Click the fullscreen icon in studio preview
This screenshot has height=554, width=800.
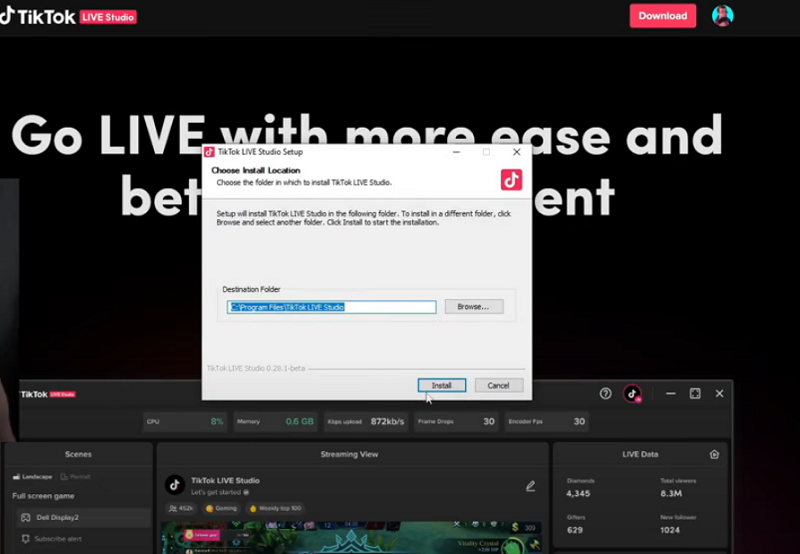click(695, 393)
